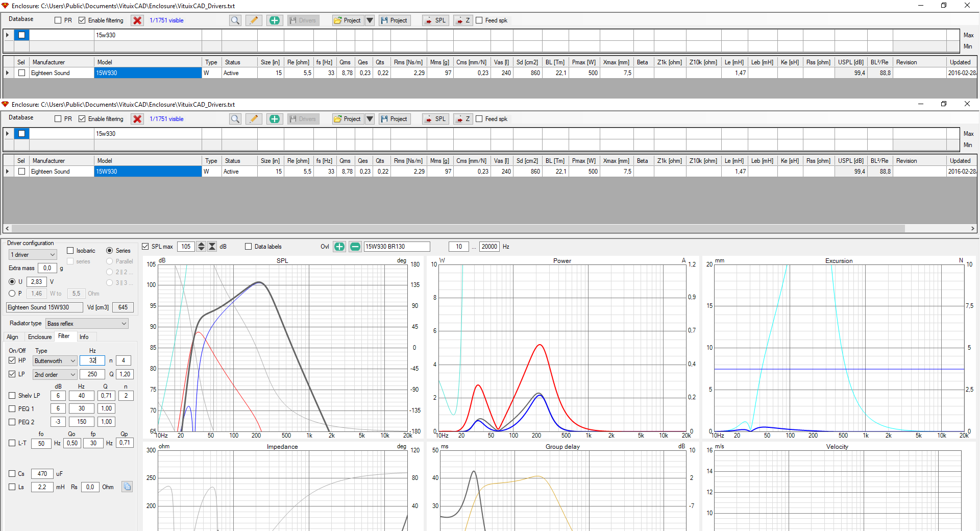Click VituixCAD icon in lower window title
980x531 pixels.
pyautogui.click(x=5, y=104)
